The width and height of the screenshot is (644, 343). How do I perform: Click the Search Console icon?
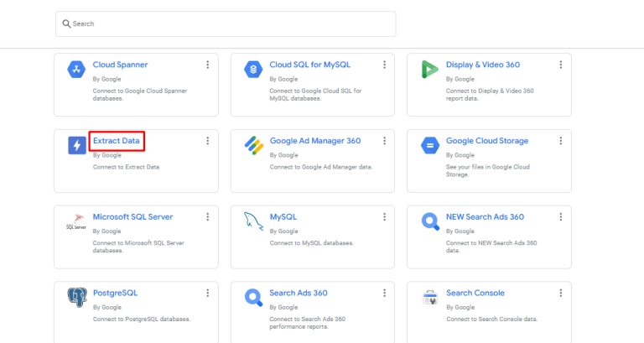(430, 298)
